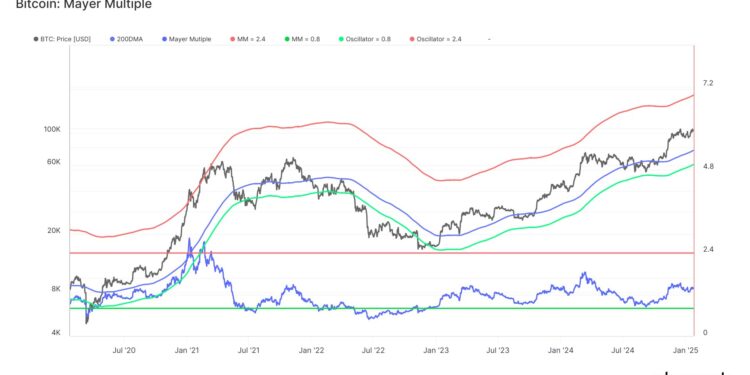
Task: Toggle the Oscillator = 0.8 legend entry
Action: [364, 39]
